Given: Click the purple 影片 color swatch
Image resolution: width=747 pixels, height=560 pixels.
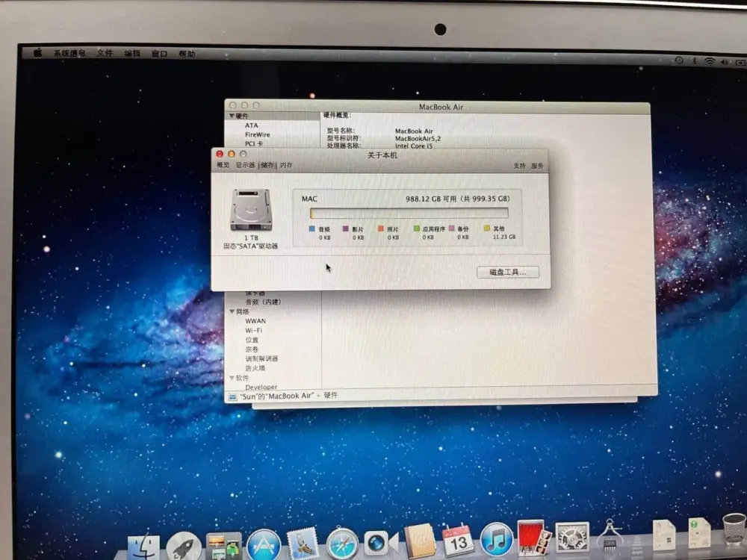Looking at the screenshot, I should click(x=346, y=229).
